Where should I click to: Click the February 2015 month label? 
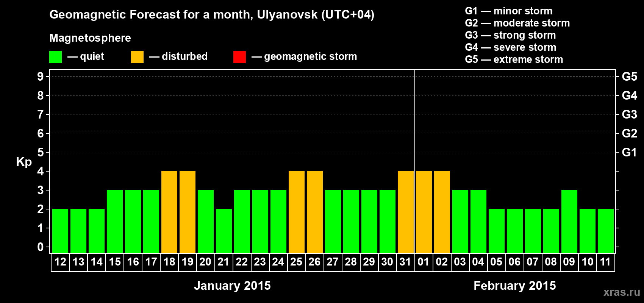(515, 286)
